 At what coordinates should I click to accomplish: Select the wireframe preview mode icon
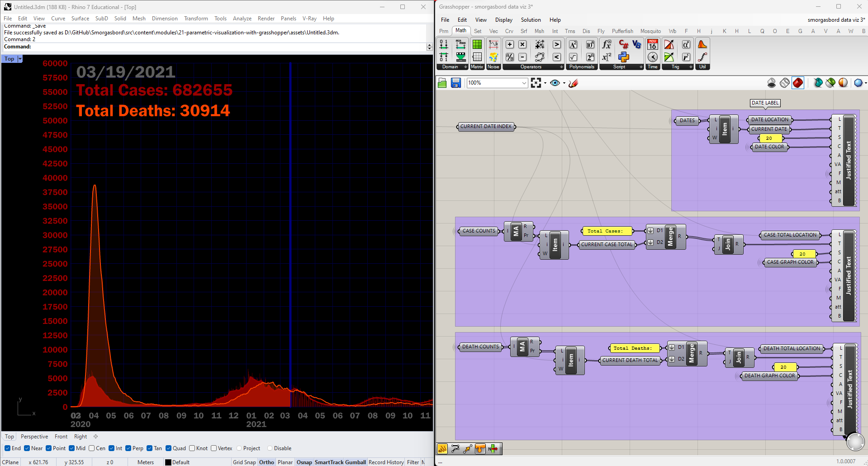click(x=785, y=83)
